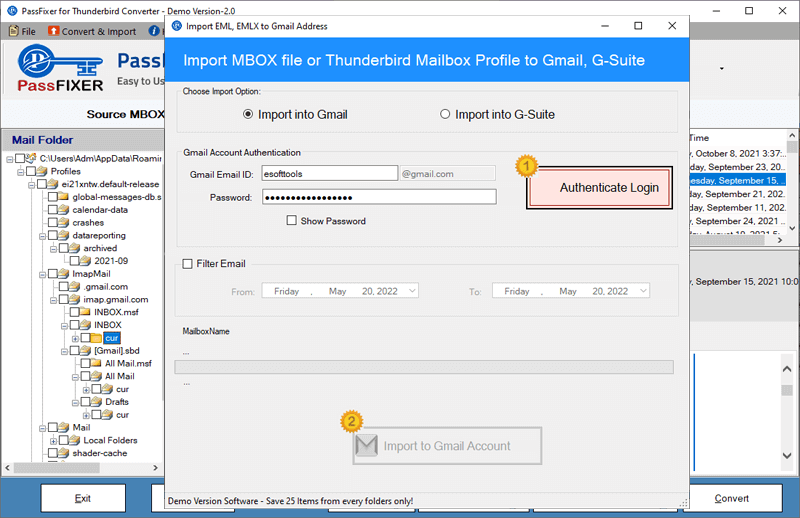
Task: Click the archived folder icon
Action: [x=74, y=248]
